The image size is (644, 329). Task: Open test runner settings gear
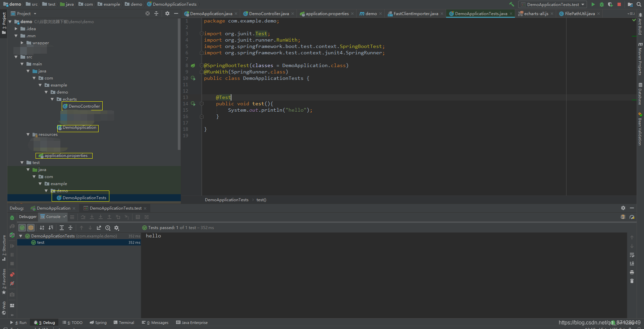[x=117, y=228]
